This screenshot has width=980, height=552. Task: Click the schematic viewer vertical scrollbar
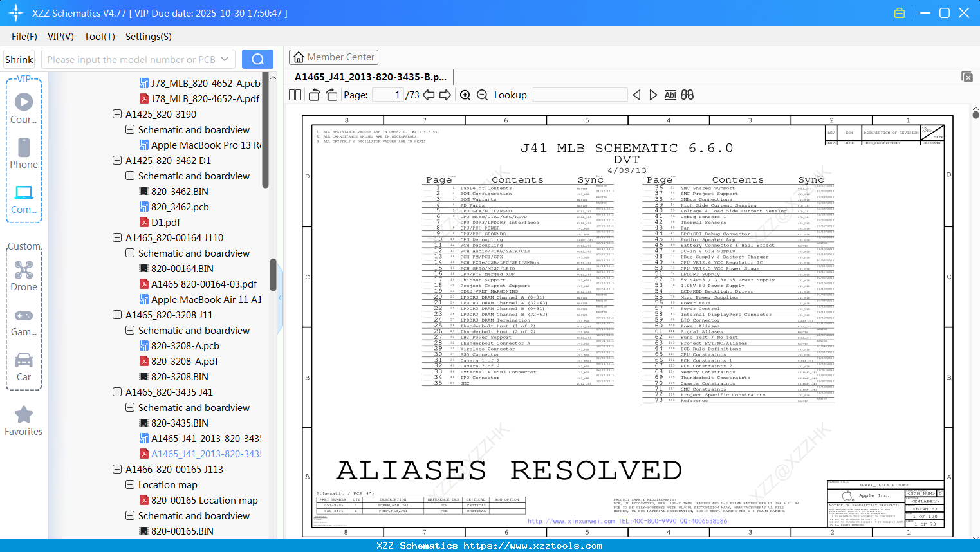pyautogui.click(x=975, y=115)
